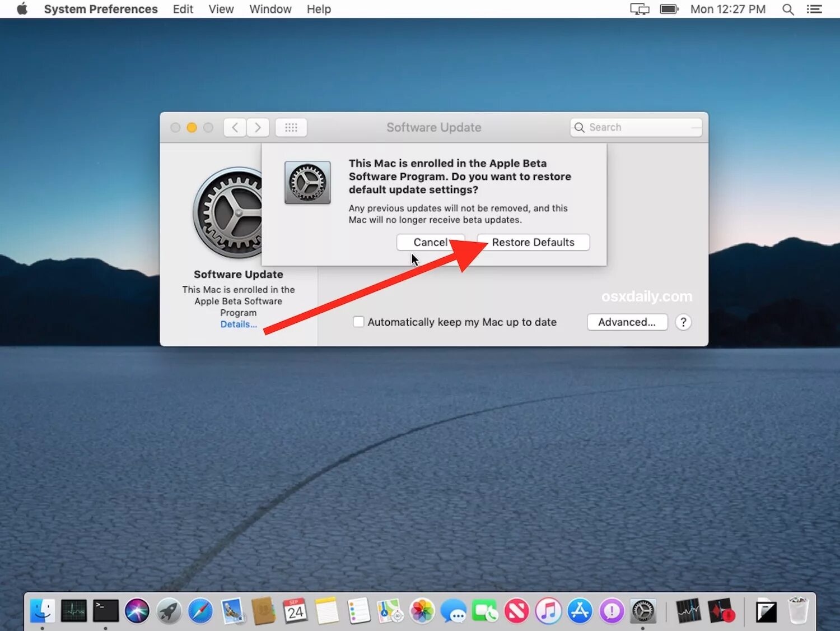
Task: Minimize window with yellow button
Action: (192, 128)
